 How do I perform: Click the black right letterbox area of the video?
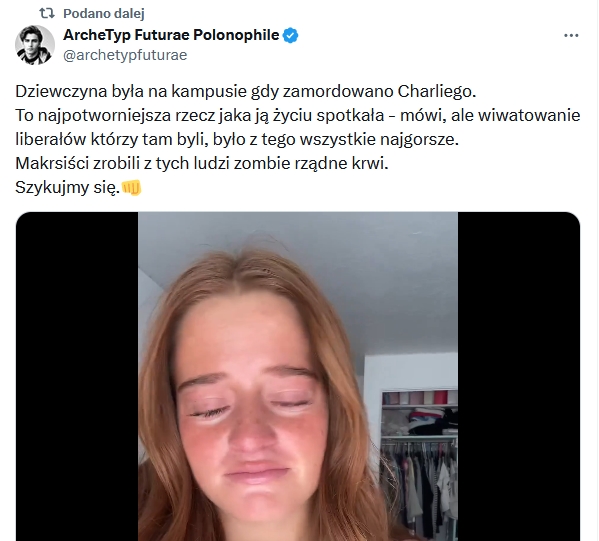519,376
